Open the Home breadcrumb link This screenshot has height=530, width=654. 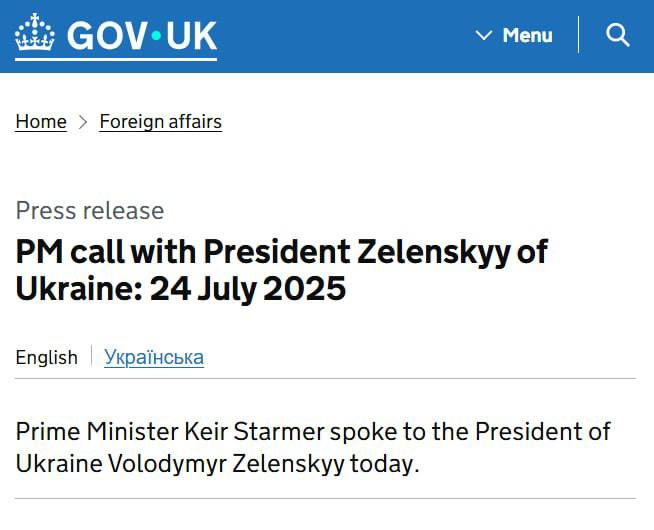coord(41,122)
